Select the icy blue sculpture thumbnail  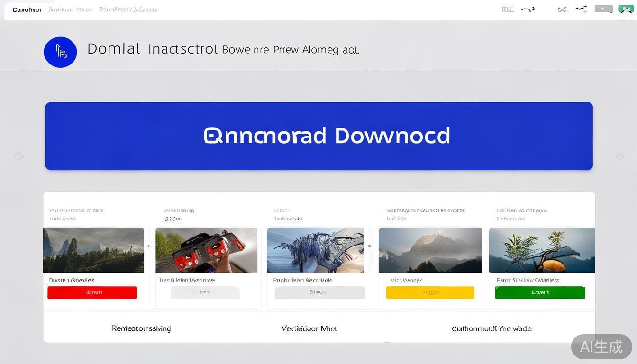(315, 250)
